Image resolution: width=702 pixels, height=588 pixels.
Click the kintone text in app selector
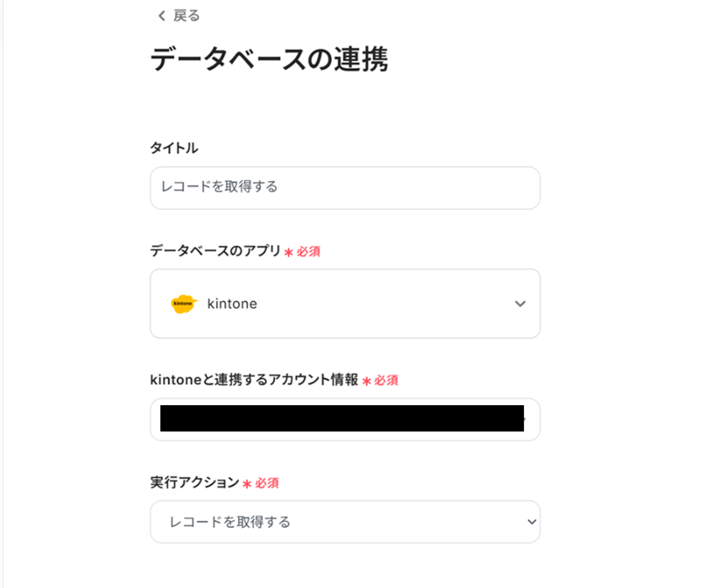click(232, 303)
